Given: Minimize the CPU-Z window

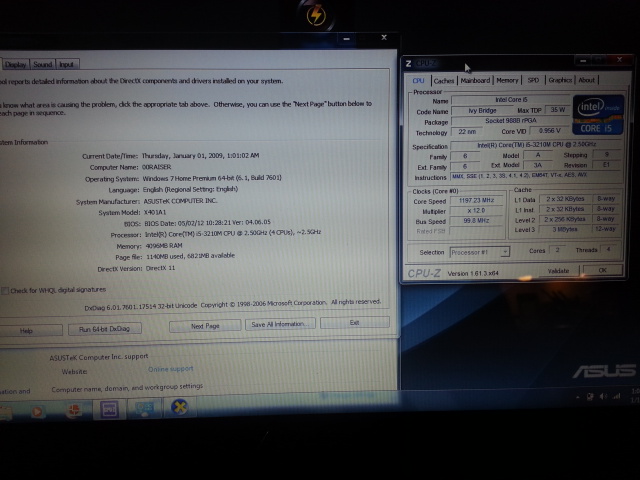Looking at the screenshot, I should coord(583,61).
